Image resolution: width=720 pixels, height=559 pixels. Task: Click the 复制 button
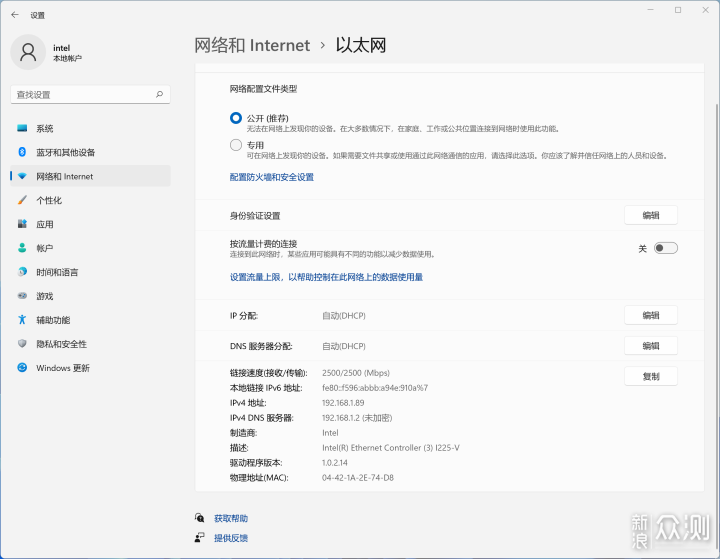(651, 376)
